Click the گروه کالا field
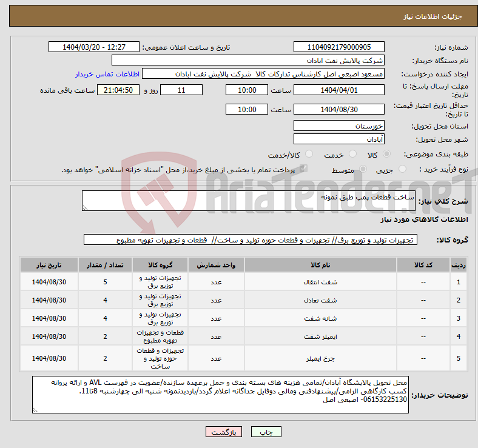 251,239
